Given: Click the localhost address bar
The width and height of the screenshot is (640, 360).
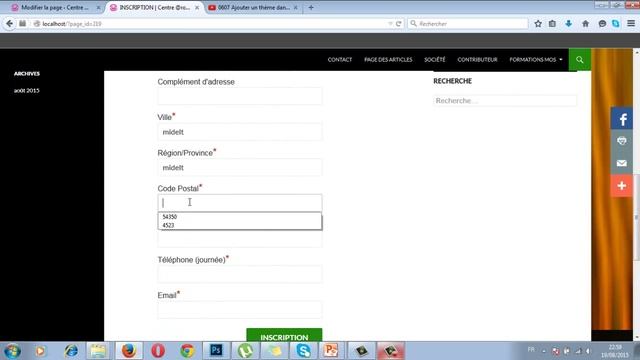Looking at the screenshot, I should [212, 24].
